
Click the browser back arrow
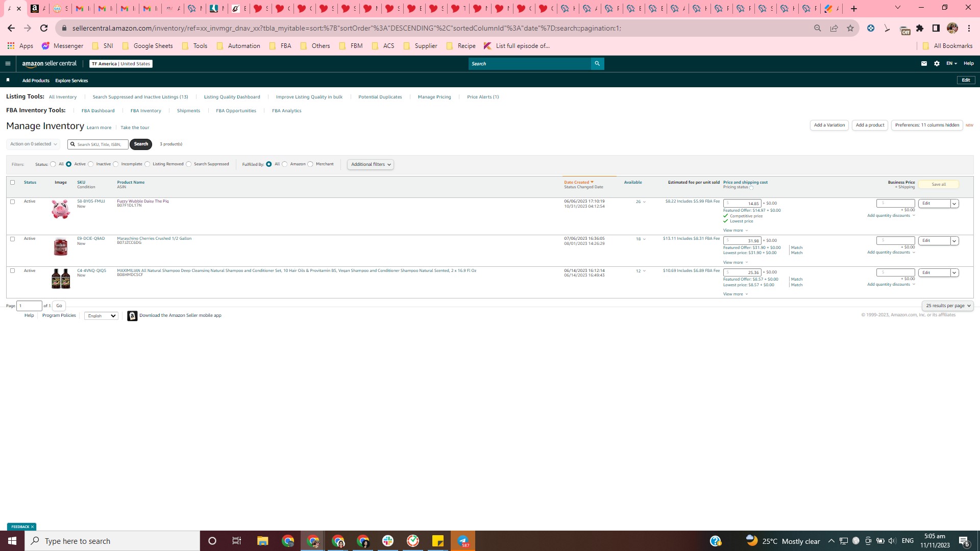[11, 28]
